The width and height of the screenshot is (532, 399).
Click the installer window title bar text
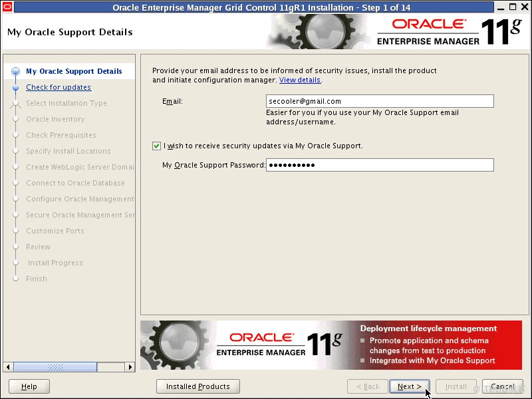261,7
